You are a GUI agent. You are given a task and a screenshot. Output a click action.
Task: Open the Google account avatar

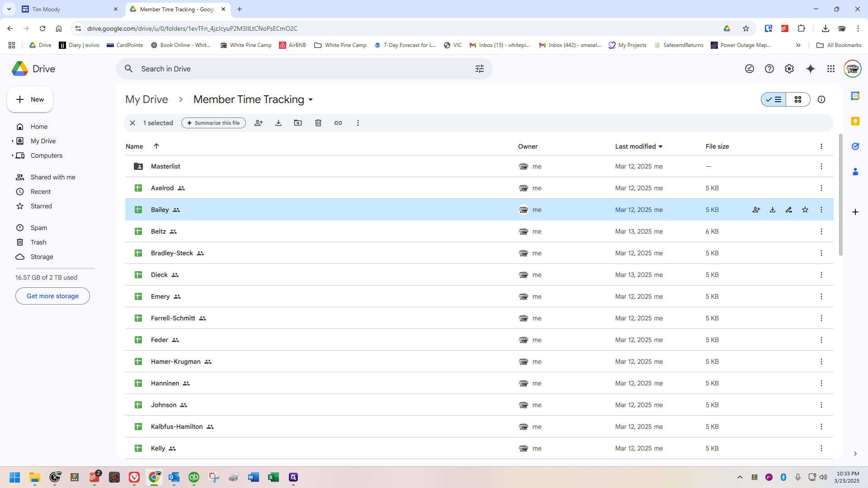(853, 69)
